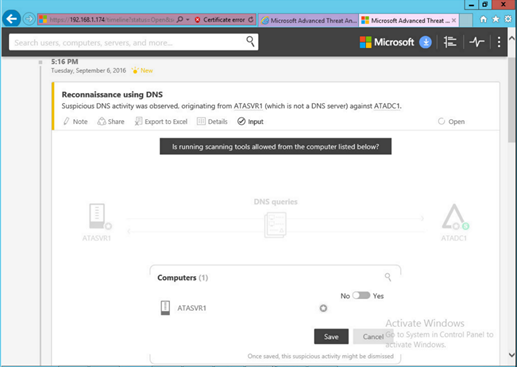Click the search icon in Computers panel
Image resolution: width=517 pixels, height=367 pixels.
(388, 277)
